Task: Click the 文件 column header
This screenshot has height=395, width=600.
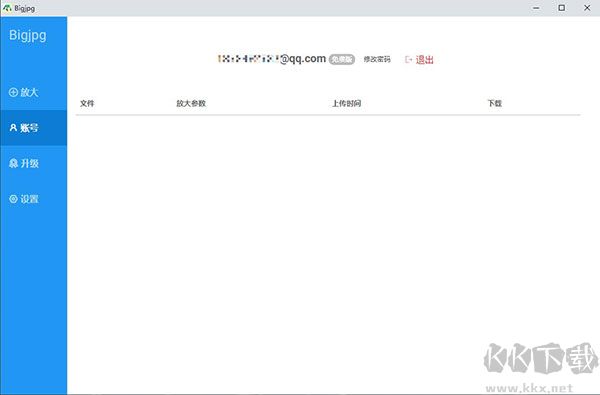Action: pos(87,103)
